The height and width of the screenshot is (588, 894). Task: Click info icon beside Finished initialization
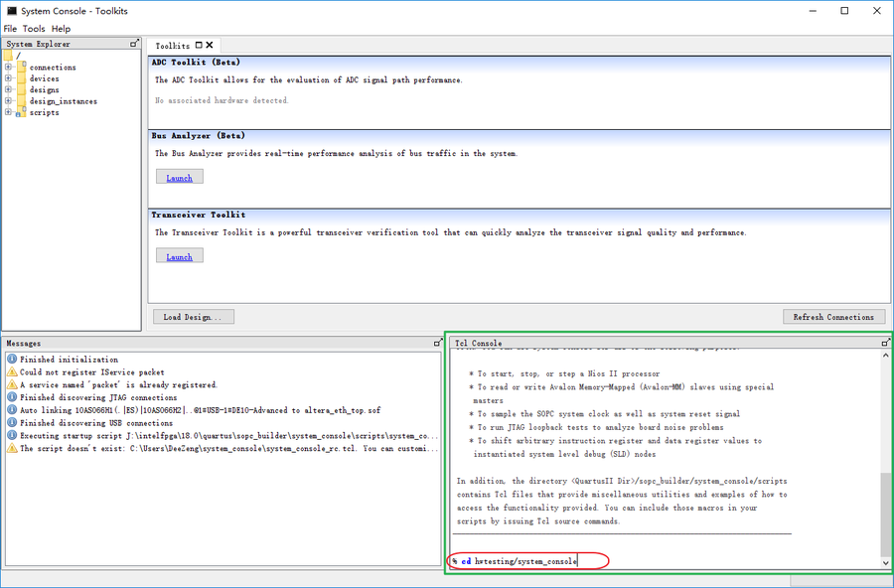[x=12, y=360]
